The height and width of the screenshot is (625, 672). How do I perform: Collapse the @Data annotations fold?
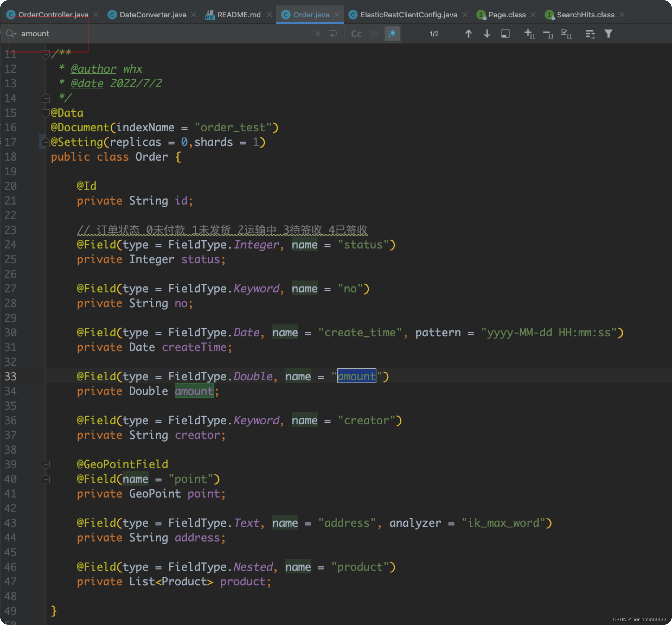tap(46, 113)
